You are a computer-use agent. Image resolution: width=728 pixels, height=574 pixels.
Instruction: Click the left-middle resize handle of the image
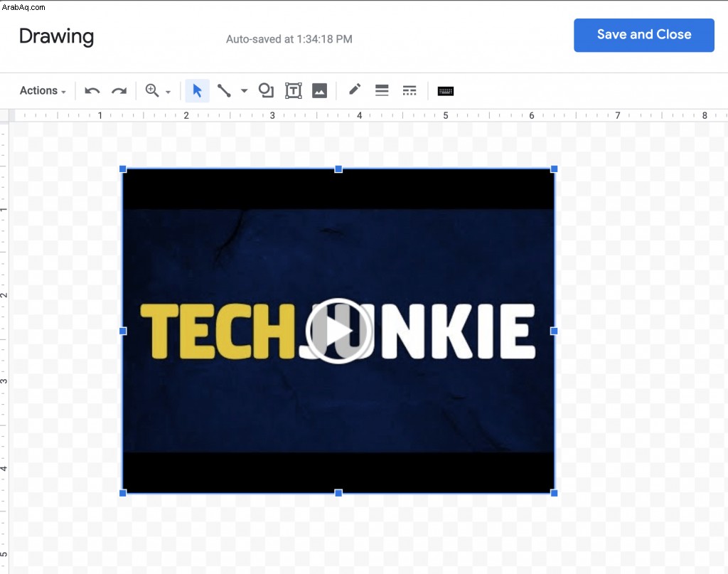tap(123, 331)
